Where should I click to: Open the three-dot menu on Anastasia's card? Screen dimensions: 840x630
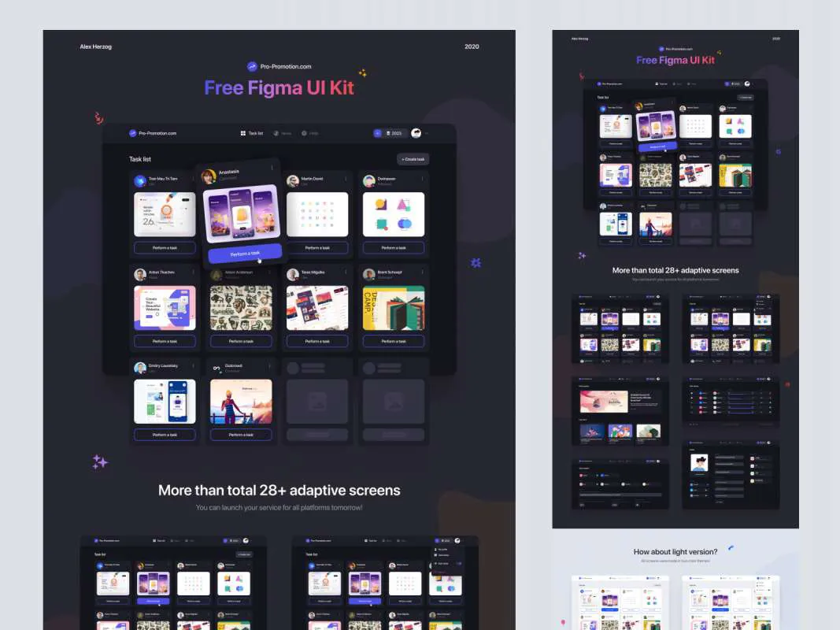point(273,166)
